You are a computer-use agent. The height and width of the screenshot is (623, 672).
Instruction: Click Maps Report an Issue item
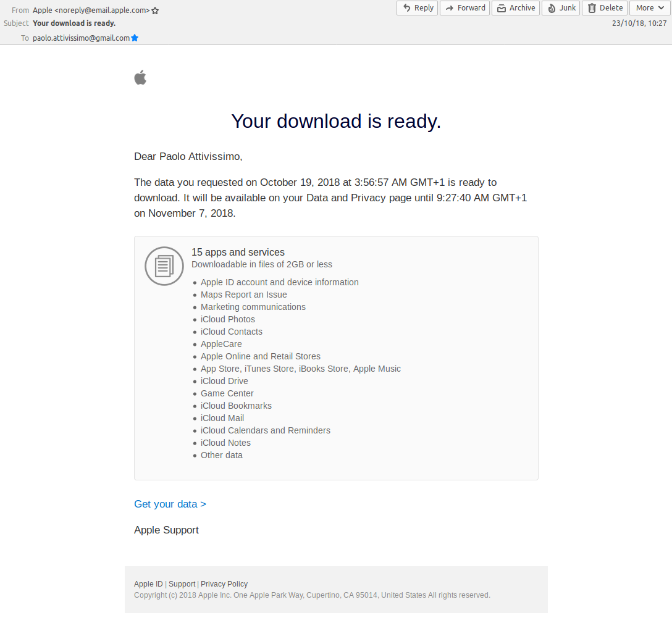tap(244, 295)
